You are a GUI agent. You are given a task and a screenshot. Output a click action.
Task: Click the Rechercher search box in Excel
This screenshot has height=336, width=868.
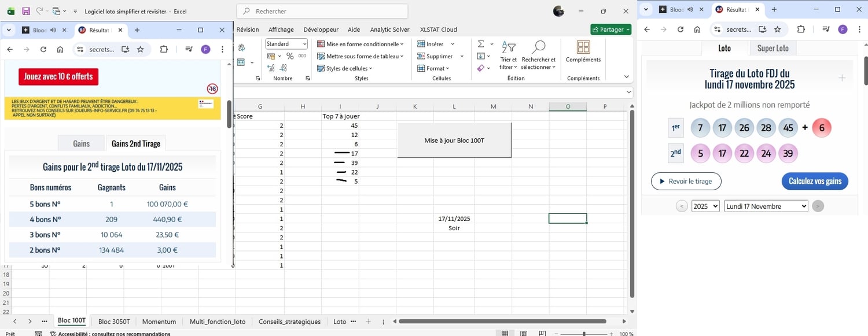click(322, 11)
